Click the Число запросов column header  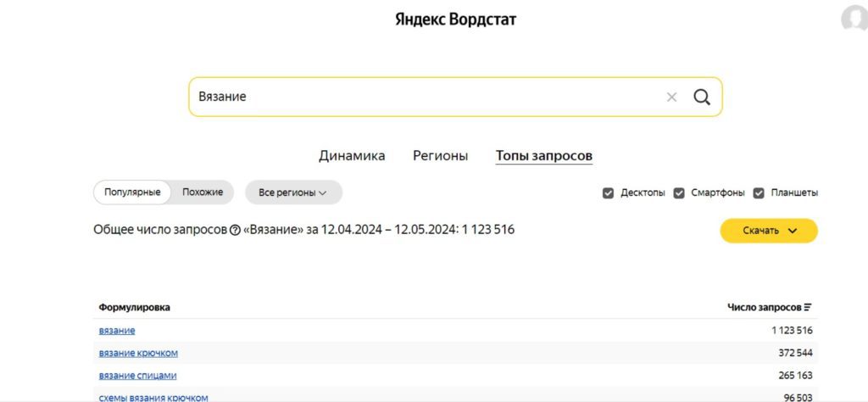764,307
